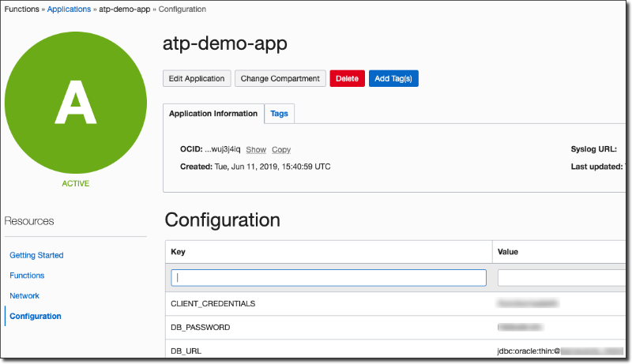Select Configuration in the Resources sidebar
Viewport: 632px width, 364px height.
[x=36, y=316]
